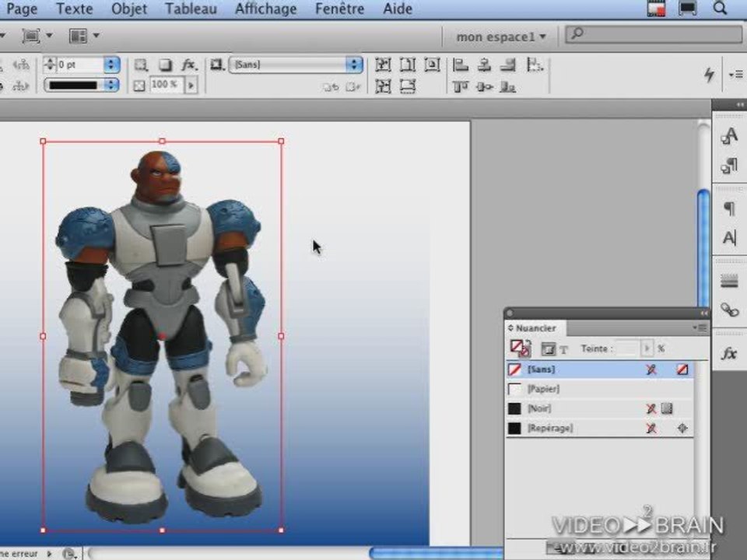Select the [Papier] swatch

click(599, 389)
